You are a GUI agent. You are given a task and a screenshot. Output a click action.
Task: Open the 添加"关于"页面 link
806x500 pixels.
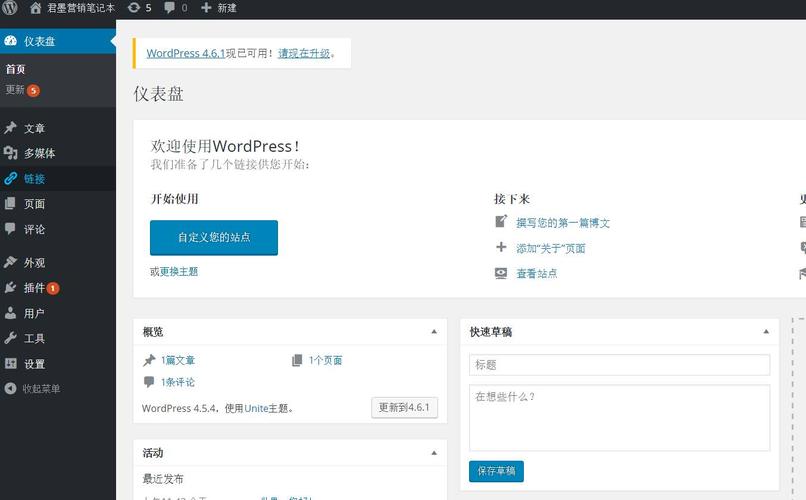coord(551,248)
